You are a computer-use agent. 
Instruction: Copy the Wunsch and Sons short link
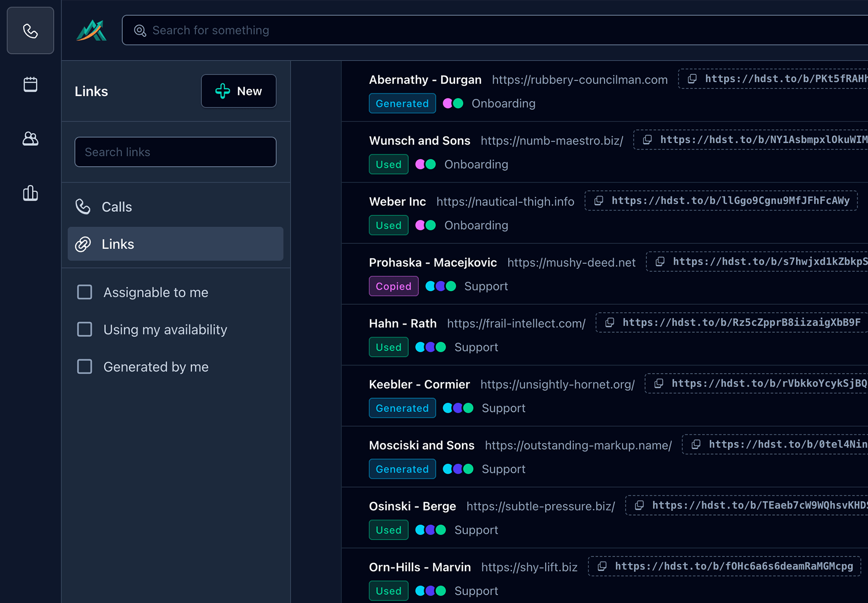click(x=647, y=139)
